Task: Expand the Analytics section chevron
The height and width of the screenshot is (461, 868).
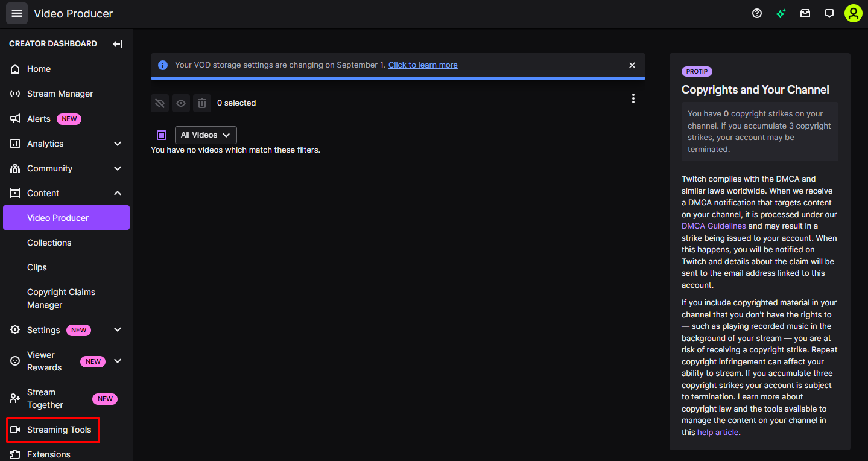Action: (118, 144)
